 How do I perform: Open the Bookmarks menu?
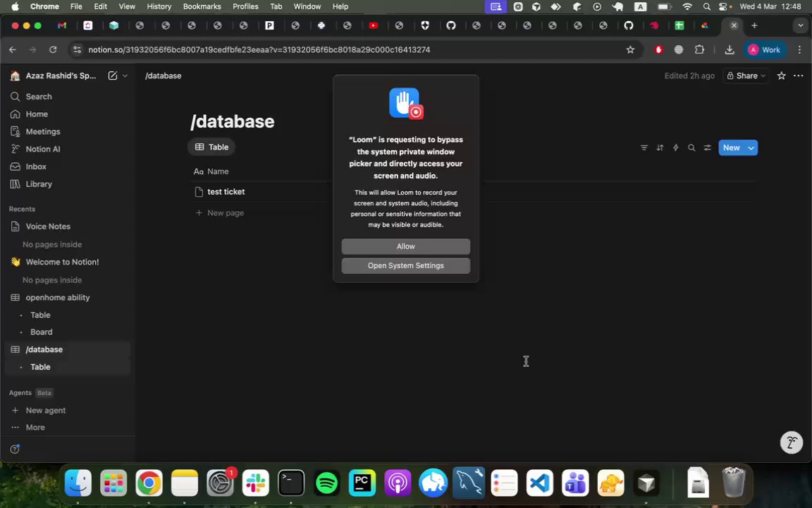[x=202, y=6]
